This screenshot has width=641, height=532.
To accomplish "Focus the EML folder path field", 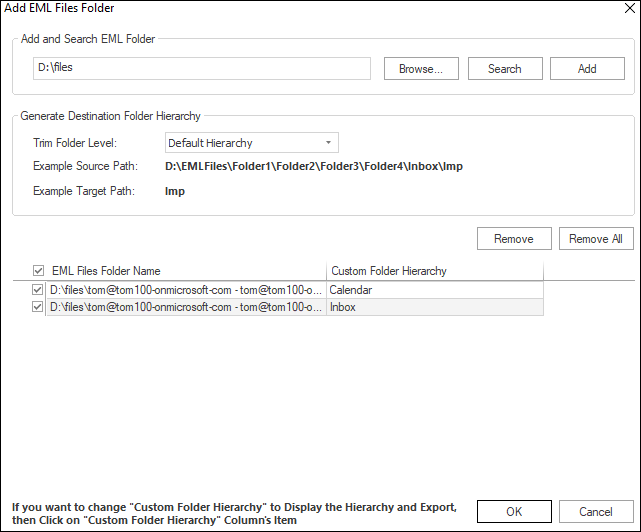I will [x=202, y=68].
